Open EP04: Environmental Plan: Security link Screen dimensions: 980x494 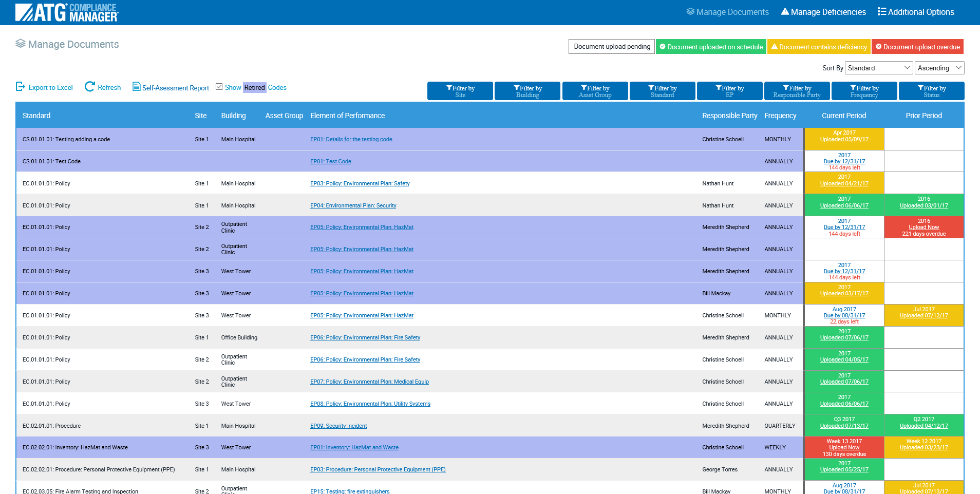point(353,205)
